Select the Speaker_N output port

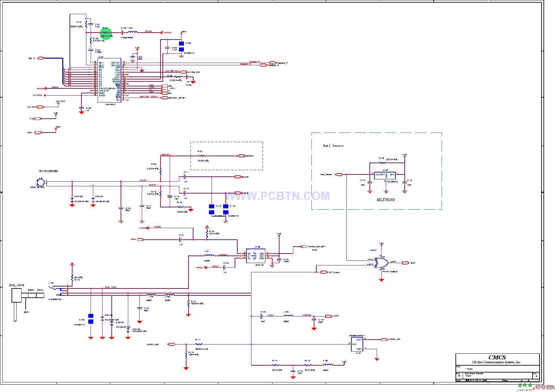264,65
